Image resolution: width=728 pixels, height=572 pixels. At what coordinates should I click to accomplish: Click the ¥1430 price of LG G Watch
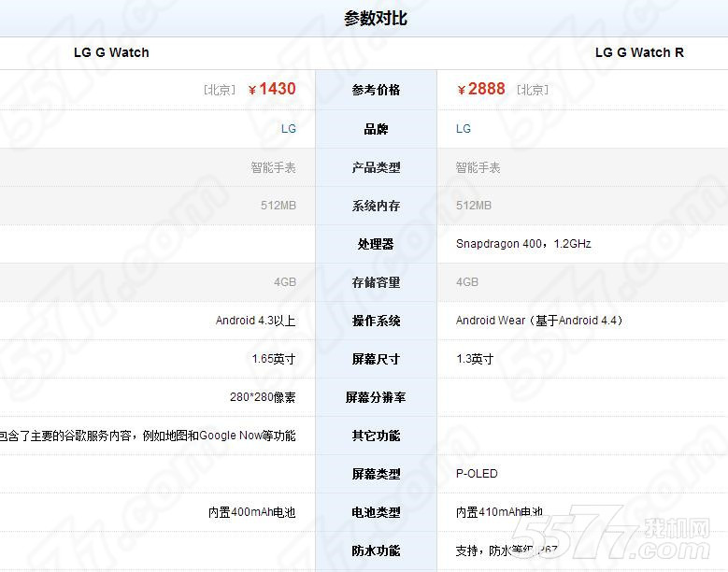click(x=272, y=89)
